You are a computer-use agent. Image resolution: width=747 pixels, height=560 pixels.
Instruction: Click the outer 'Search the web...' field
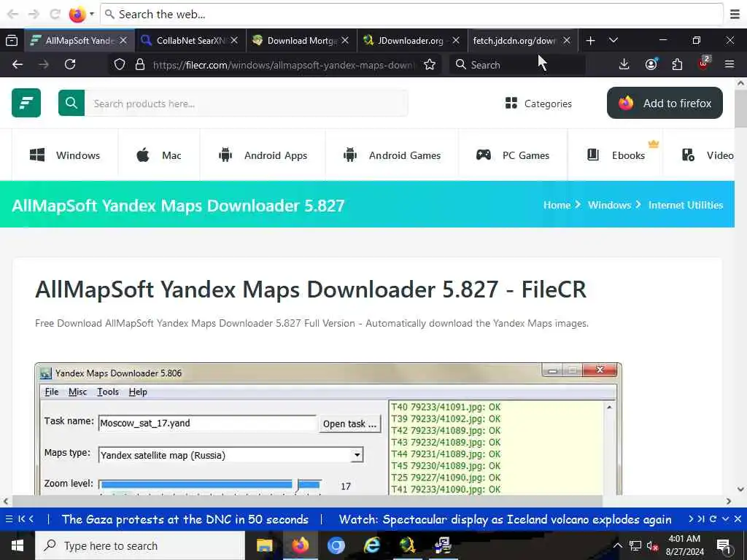[x=412, y=15]
